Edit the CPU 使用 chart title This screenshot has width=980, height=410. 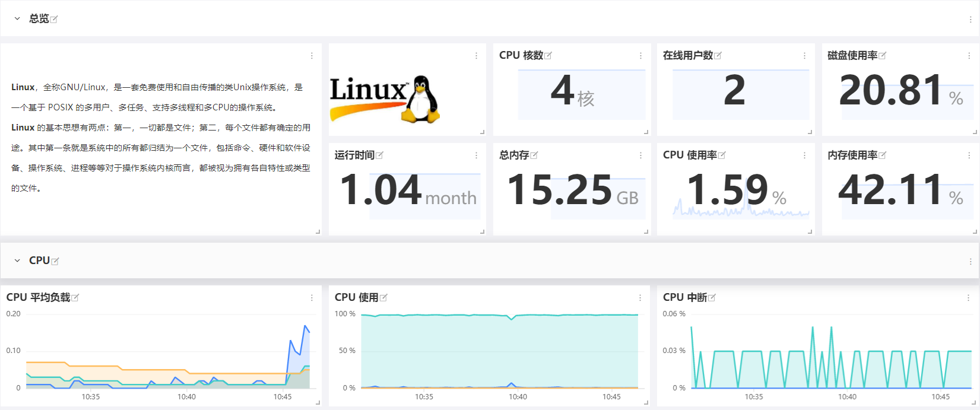tap(383, 298)
